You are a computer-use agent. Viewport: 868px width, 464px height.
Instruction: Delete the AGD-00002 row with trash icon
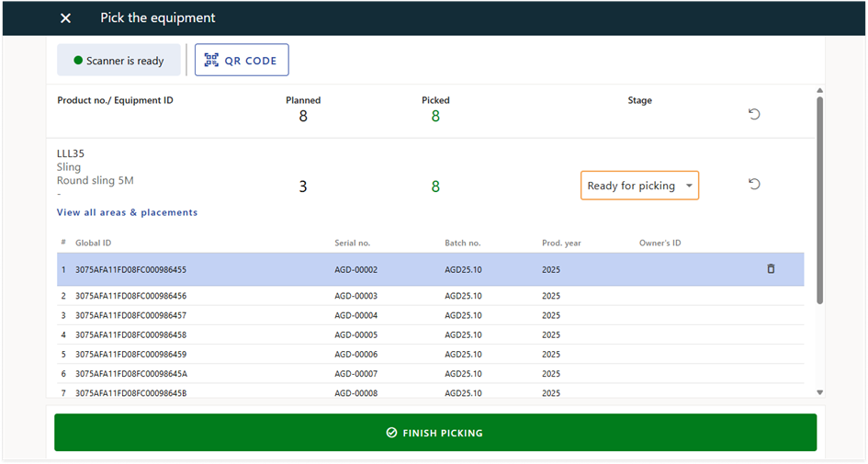771,268
